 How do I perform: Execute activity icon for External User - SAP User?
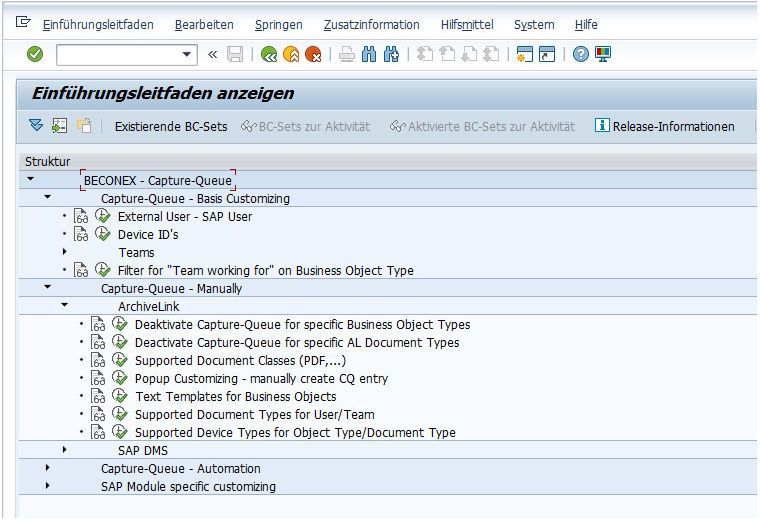click(x=102, y=216)
